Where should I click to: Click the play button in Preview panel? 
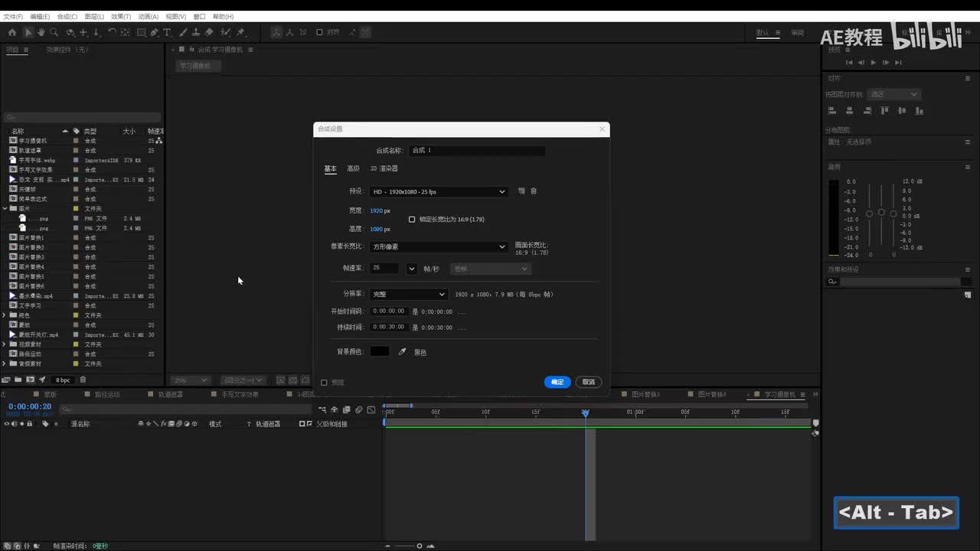click(874, 63)
